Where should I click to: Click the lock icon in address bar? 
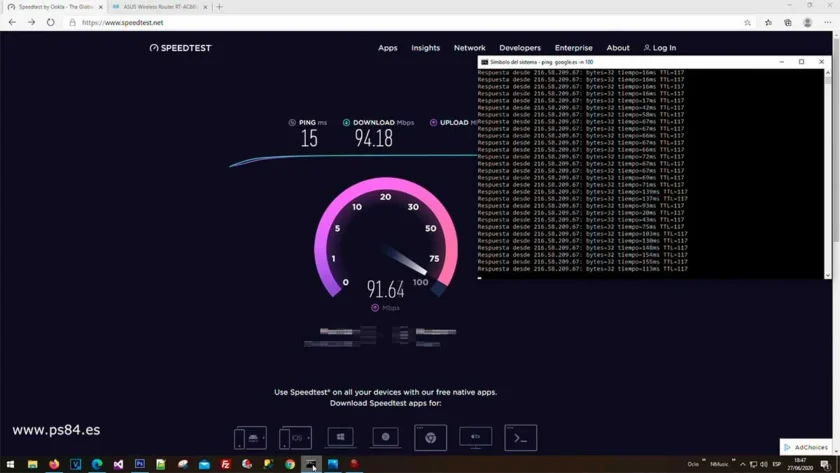tap(72, 22)
